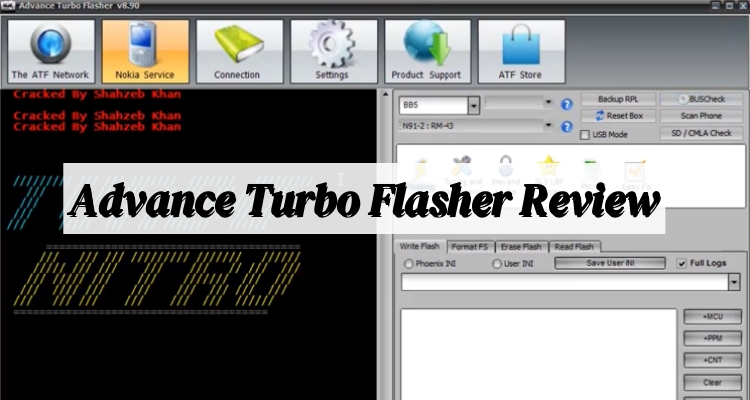Open The ATF Network section
Screen dimensions: 750x400
click(x=51, y=51)
